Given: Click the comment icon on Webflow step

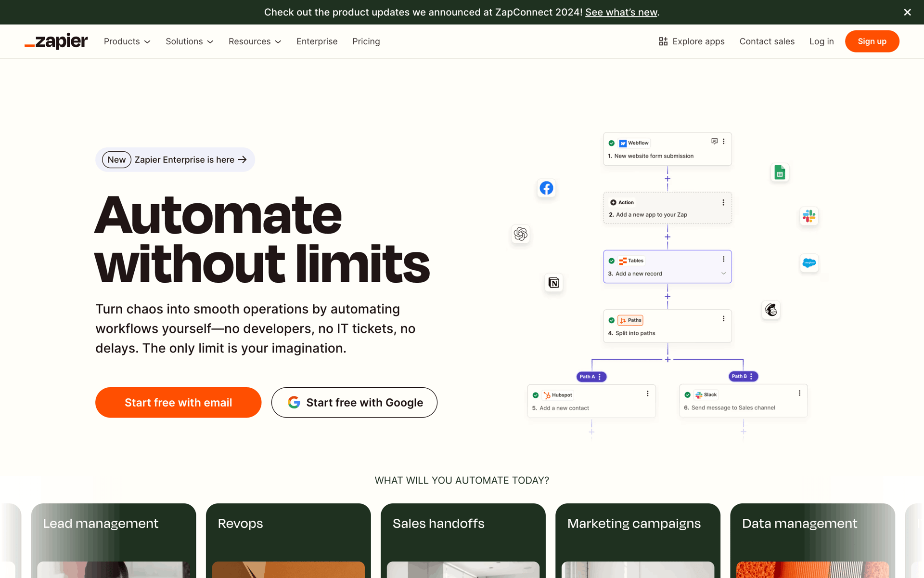Looking at the screenshot, I should (714, 141).
